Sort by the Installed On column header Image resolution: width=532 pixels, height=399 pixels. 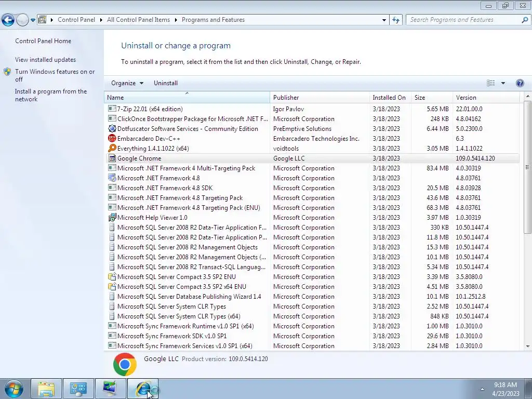coord(390,97)
